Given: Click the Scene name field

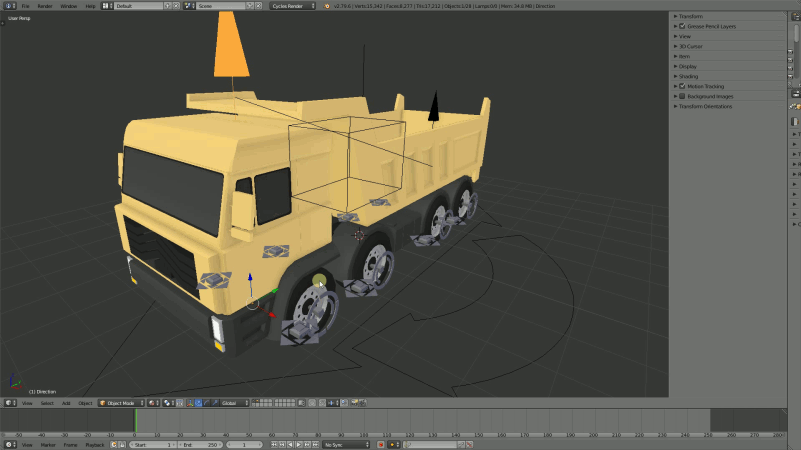Looking at the screenshot, I should [221, 6].
